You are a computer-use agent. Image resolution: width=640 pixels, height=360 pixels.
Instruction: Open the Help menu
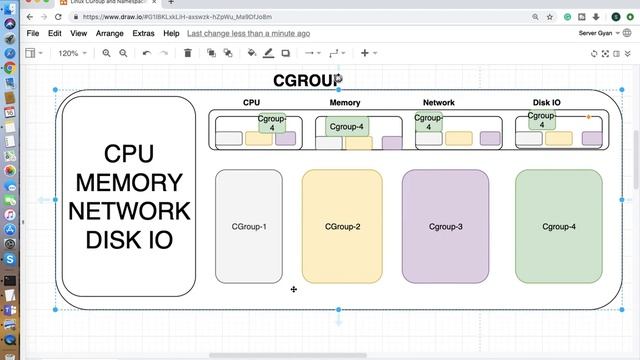point(171,33)
